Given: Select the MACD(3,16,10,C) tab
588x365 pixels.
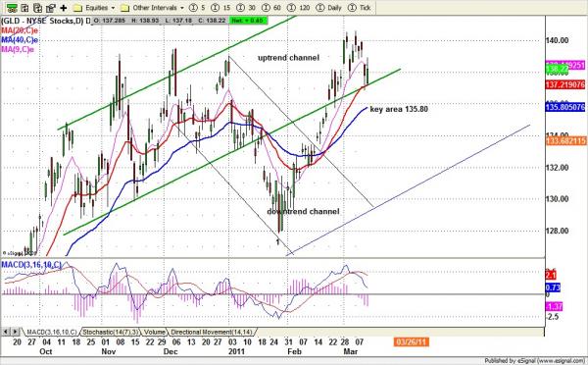Looking at the screenshot, I should (51, 332).
